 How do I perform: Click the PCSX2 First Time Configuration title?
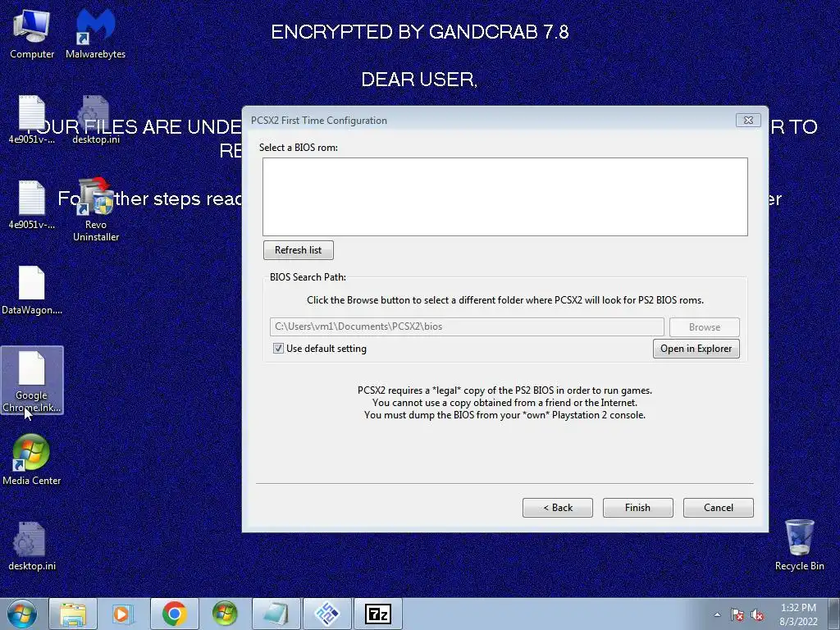point(319,121)
